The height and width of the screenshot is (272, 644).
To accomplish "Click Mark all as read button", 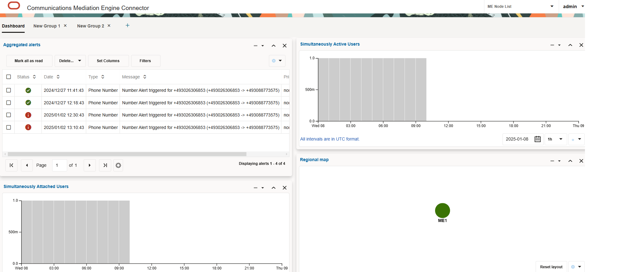I will (x=29, y=61).
